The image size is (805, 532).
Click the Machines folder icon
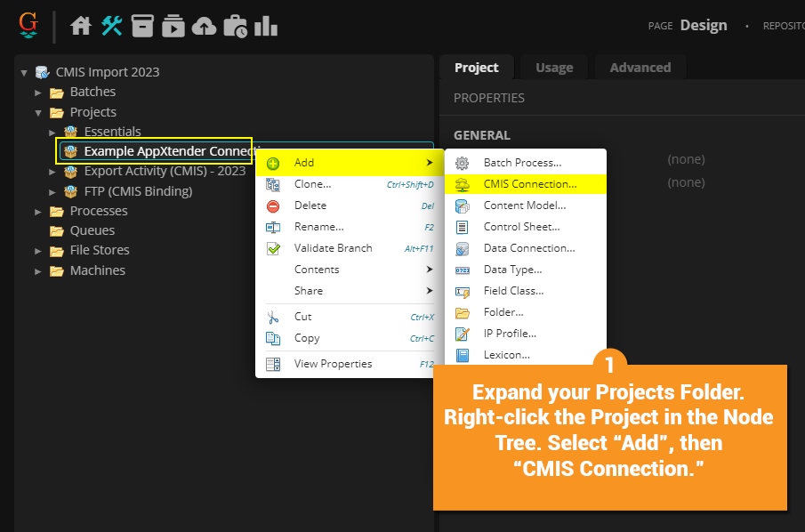pos(56,271)
